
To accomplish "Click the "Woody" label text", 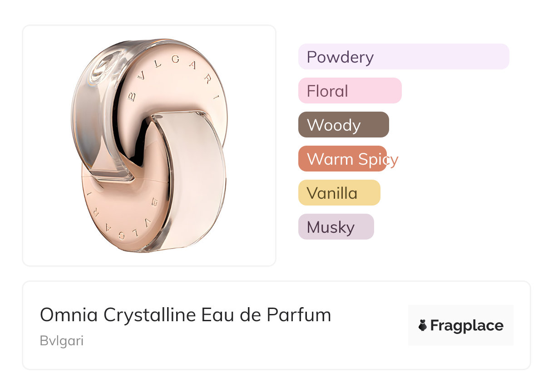I will pyautogui.click(x=334, y=125).
